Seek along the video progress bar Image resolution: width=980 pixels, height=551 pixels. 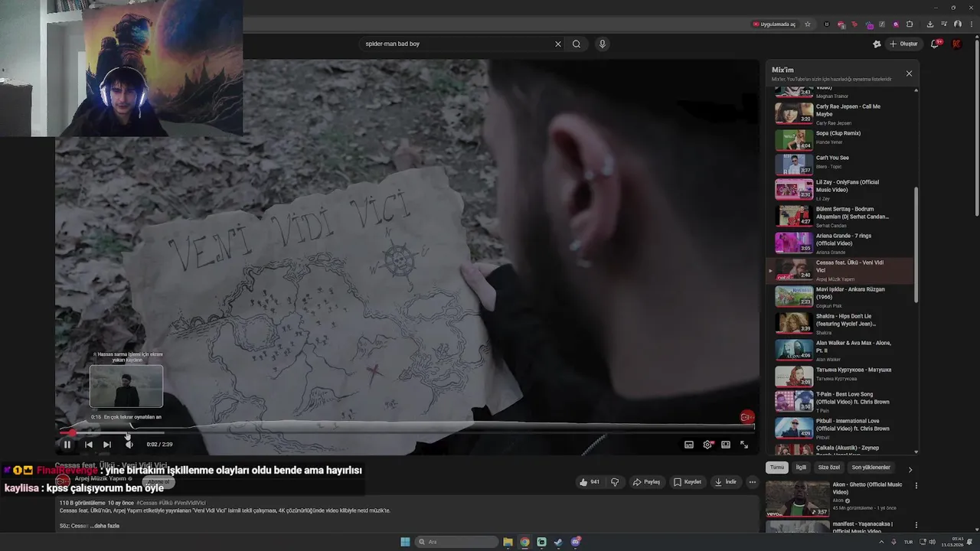tap(407, 432)
